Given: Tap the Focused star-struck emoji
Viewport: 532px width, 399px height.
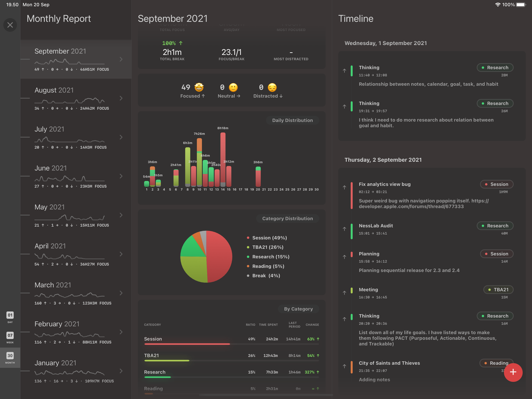Looking at the screenshot, I should (x=199, y=87).
